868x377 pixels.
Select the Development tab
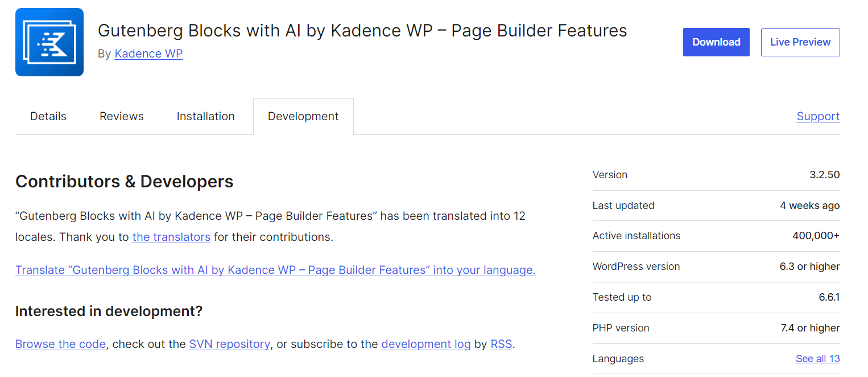click(303, 116)
